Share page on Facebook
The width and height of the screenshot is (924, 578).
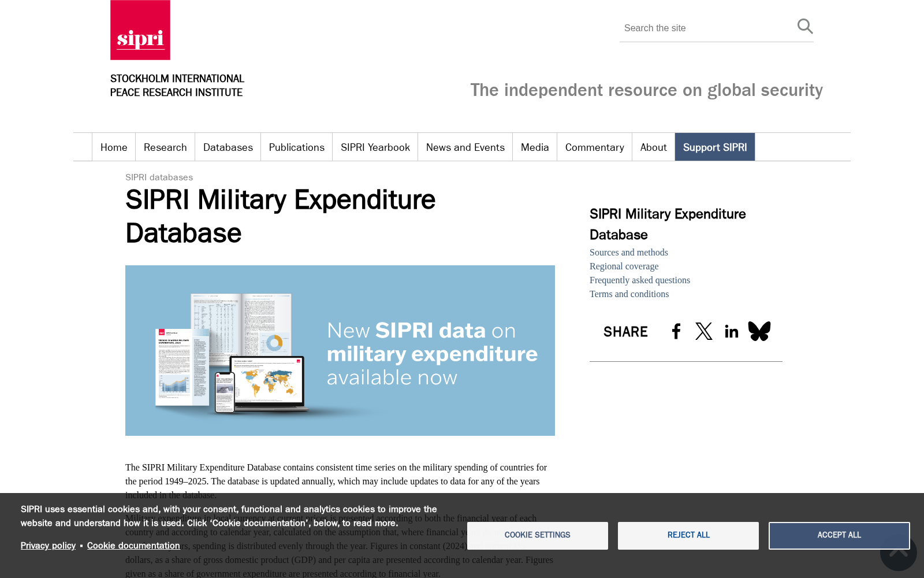(x=676, y=331)
